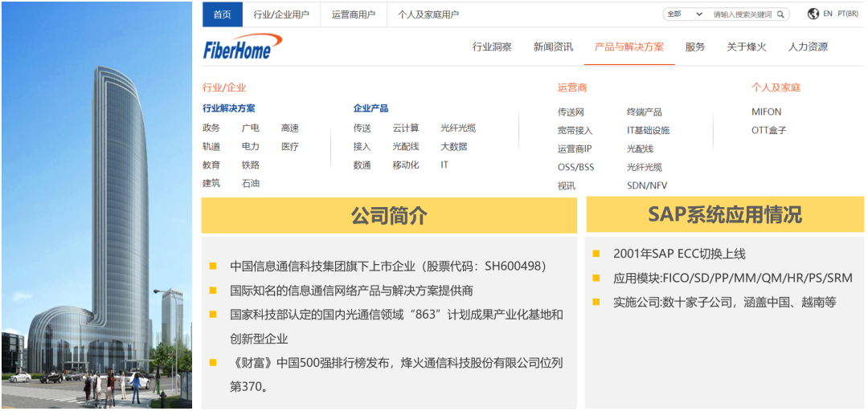This screenshot has width=868, height=411.
Task: Open the 传送 enterprise product
Action: pyautogui.click(x=362, y=128)
